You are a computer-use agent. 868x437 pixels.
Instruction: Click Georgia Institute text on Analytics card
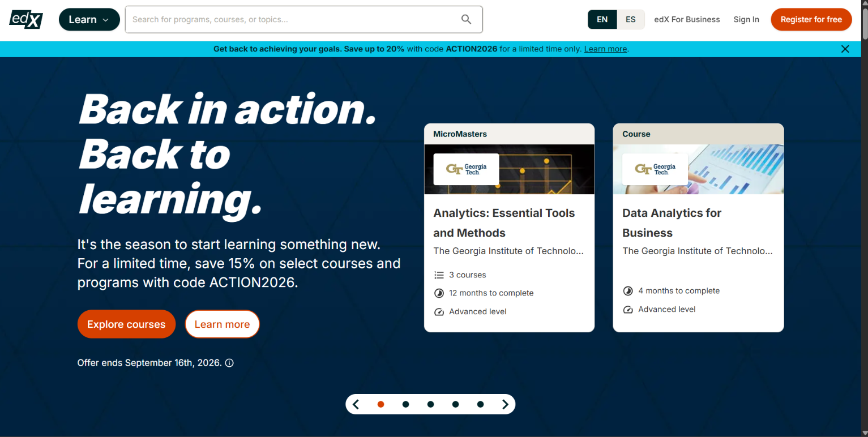point(508,251)
